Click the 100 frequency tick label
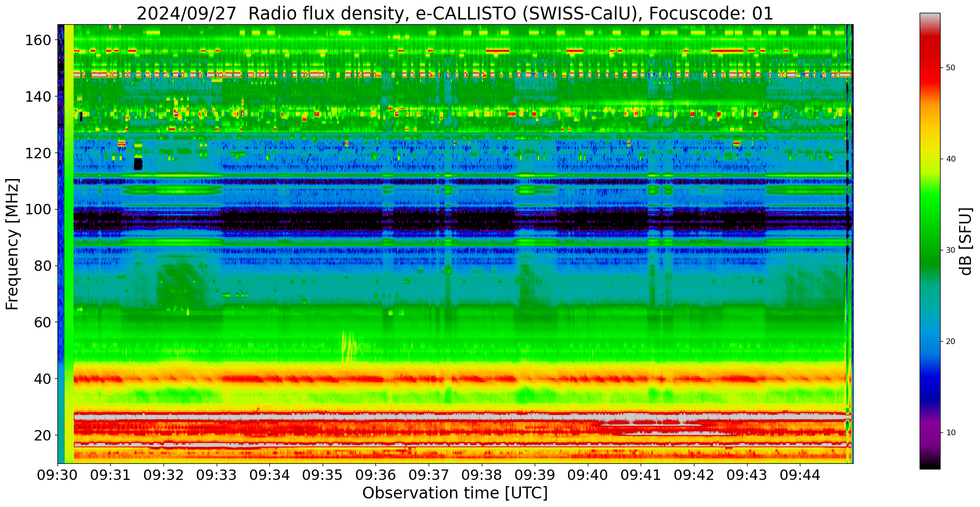The image size is (980, 507). (x=38, y=210)
